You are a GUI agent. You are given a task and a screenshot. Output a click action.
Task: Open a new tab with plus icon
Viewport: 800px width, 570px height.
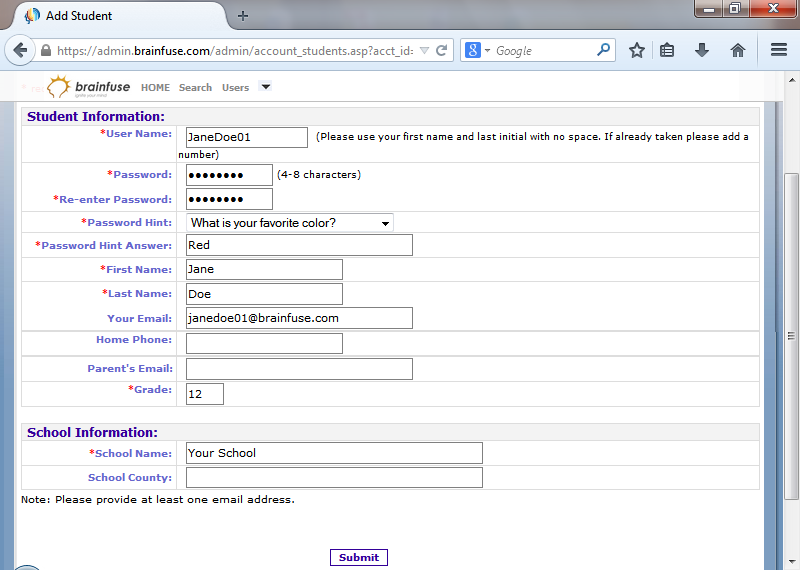(x=243, y=16)
